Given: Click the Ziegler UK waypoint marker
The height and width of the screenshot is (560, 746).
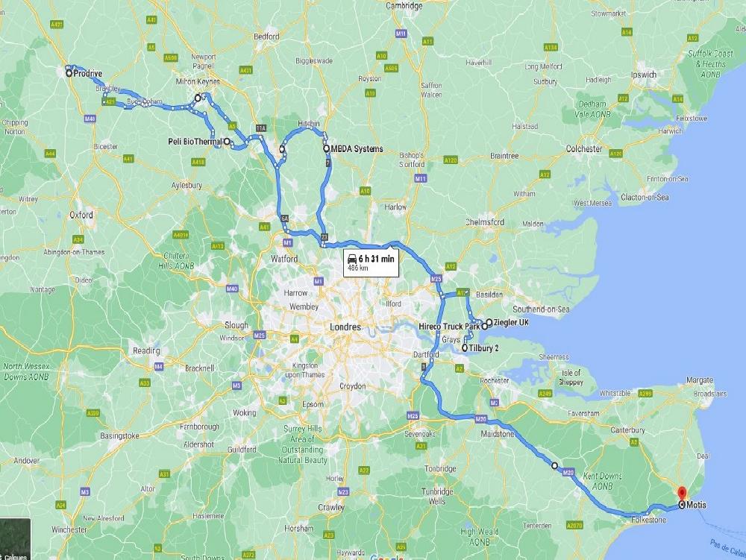Looking at the screenshot, I should click(489, 322).
